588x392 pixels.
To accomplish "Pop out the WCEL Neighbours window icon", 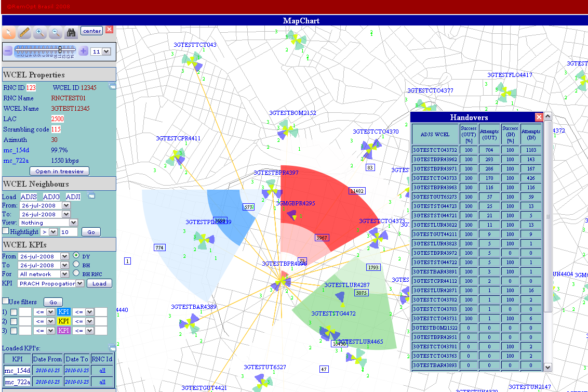I will pos(92,196).
